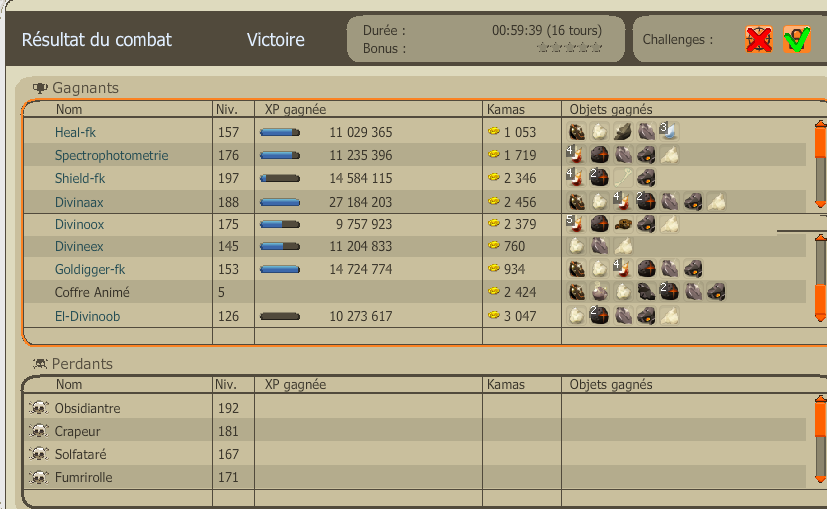Open El-Divinoob's player name link

pyautogui.click(x=87, y=316)
